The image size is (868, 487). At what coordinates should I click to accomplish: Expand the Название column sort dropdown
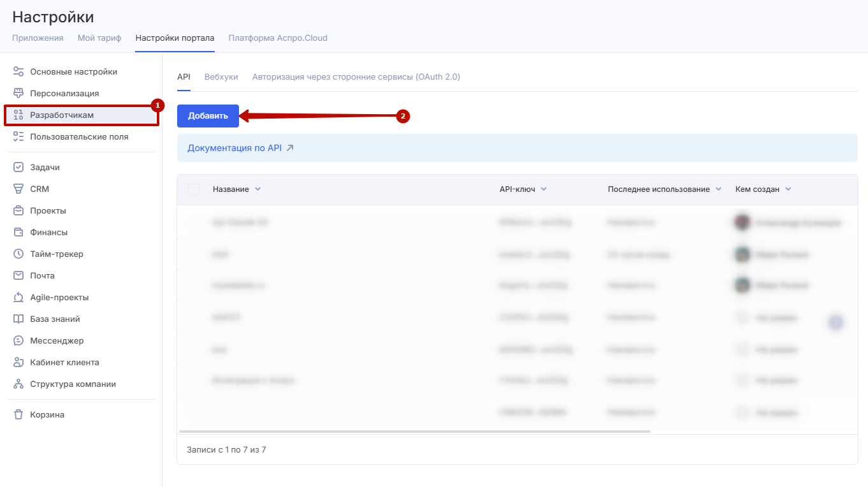point(257,189)
